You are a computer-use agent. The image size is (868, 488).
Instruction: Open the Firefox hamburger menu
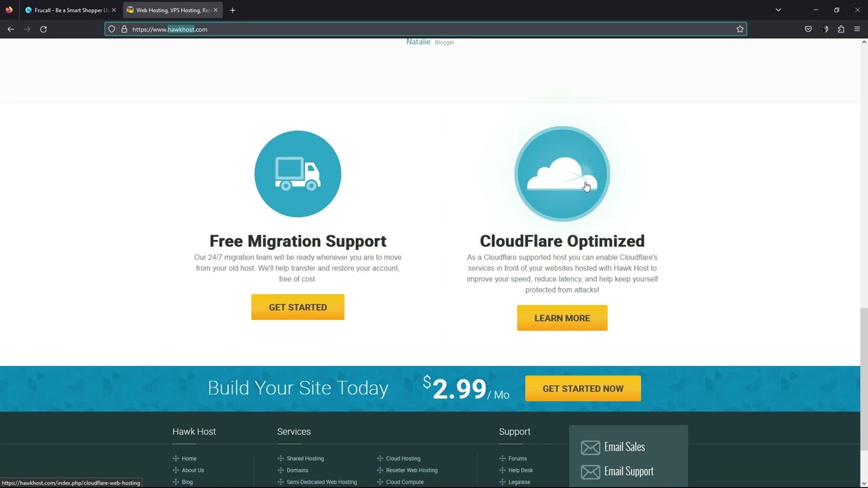coord(857,29)
